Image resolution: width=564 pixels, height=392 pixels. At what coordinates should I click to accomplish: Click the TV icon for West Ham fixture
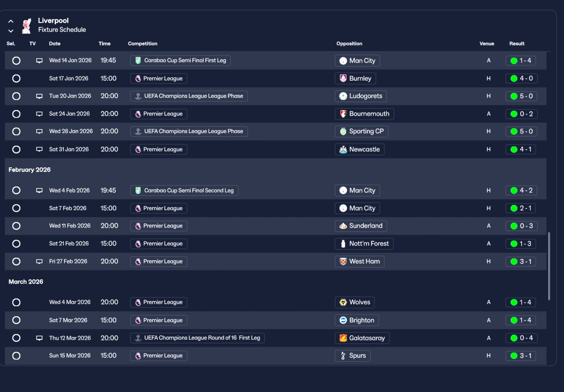click(x=39, y=261)
